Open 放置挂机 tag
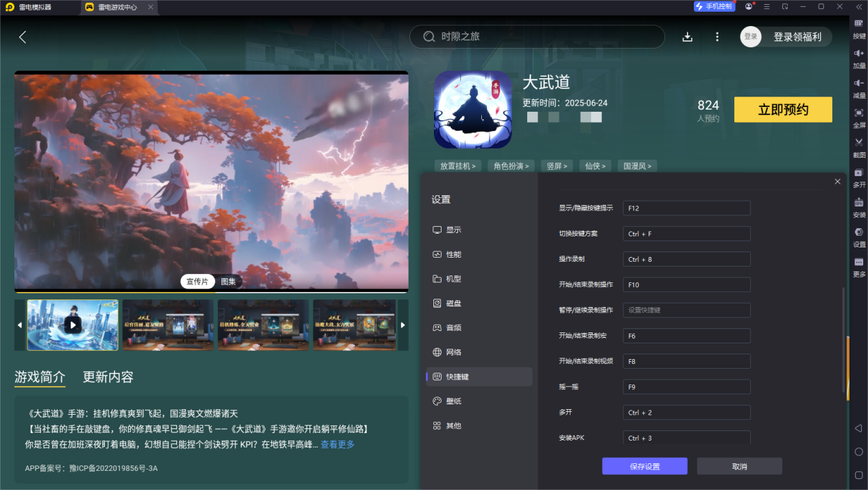 coord(458,166)
